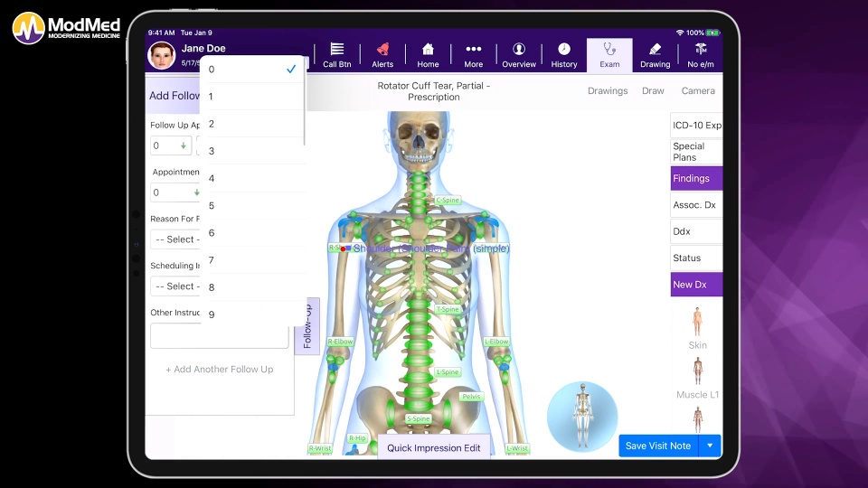Pick value 5 in dropdown list
The height and width of the screenshot is (488, 868).
coord(252,205)
